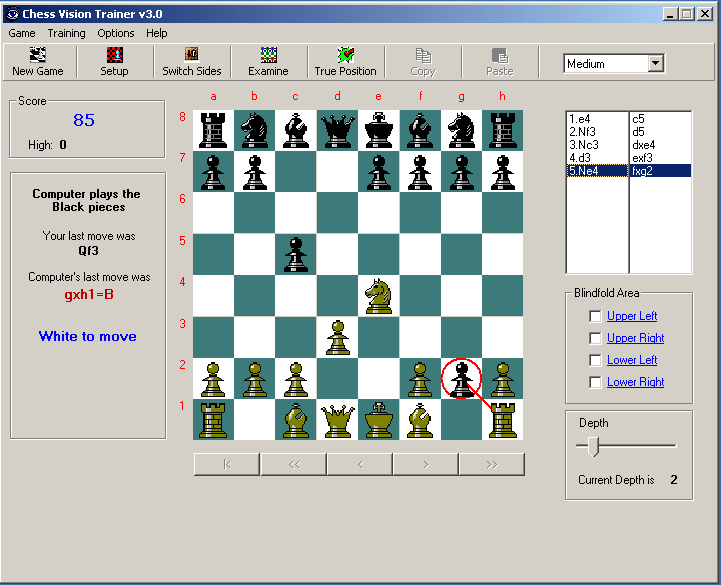
Task: Select move 3.Nc3 in move list
Action: click(597, 145)
